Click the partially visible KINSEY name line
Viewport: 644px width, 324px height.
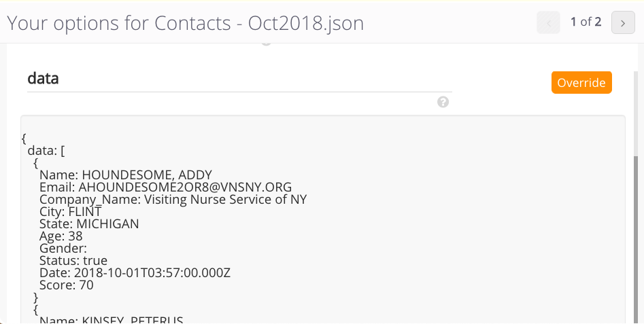click(x=112, y=320)
